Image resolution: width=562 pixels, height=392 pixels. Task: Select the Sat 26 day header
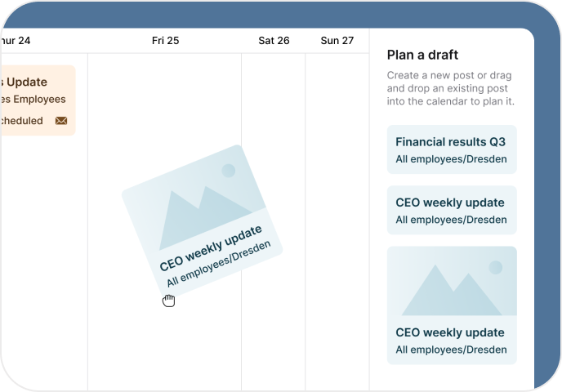click(x=274, y=40)
